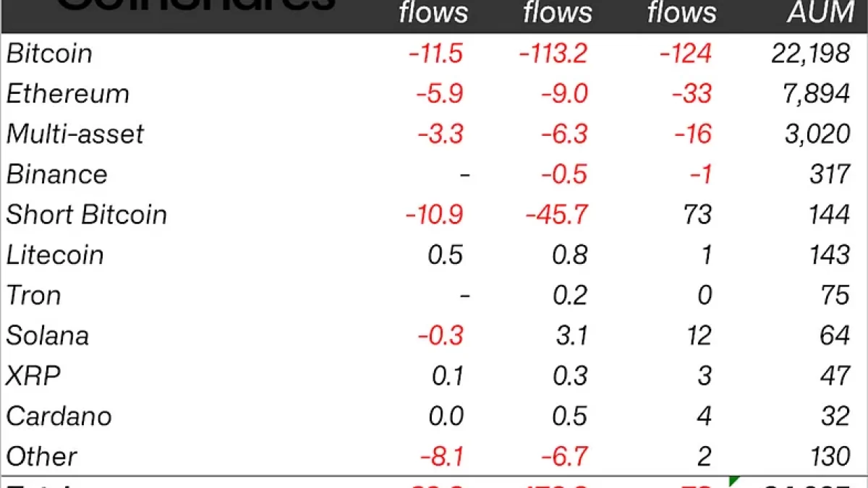The image size is (868, 488).
Task: Click the XRP row label
Action: coord(33,377)
